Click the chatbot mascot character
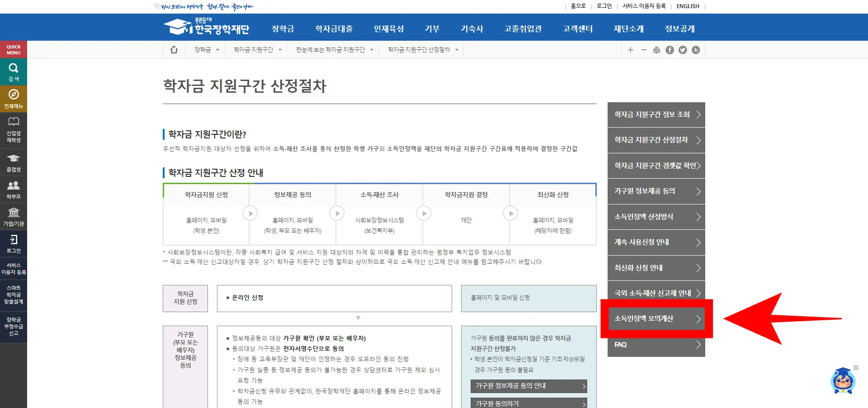Image resolution: width=868 pixels, height=408 pixels. click(844, 381)
